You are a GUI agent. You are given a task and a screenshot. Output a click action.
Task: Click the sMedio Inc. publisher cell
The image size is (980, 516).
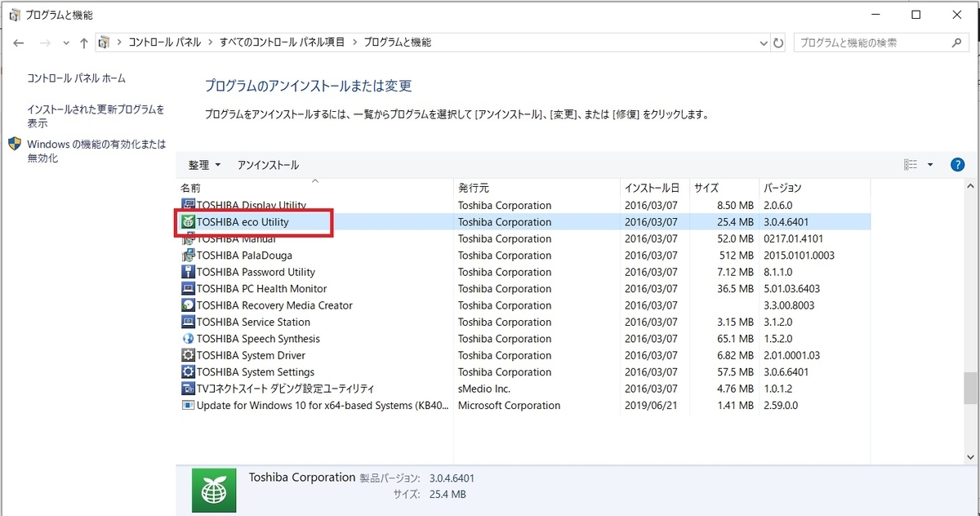484,389
